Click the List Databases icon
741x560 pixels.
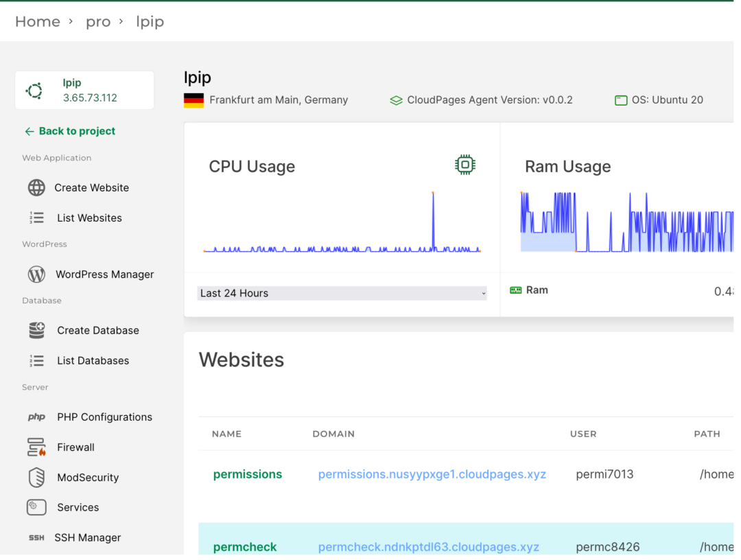click(36, 360)
